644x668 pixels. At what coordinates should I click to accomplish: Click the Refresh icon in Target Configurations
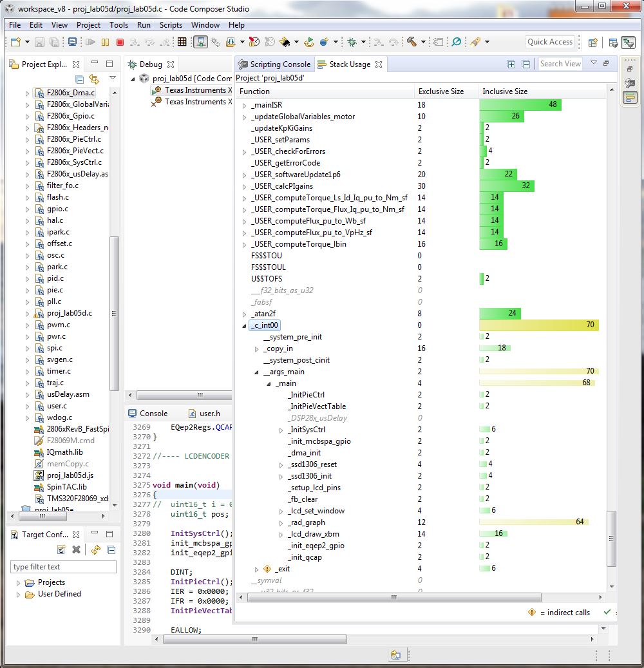coord(95,549)
